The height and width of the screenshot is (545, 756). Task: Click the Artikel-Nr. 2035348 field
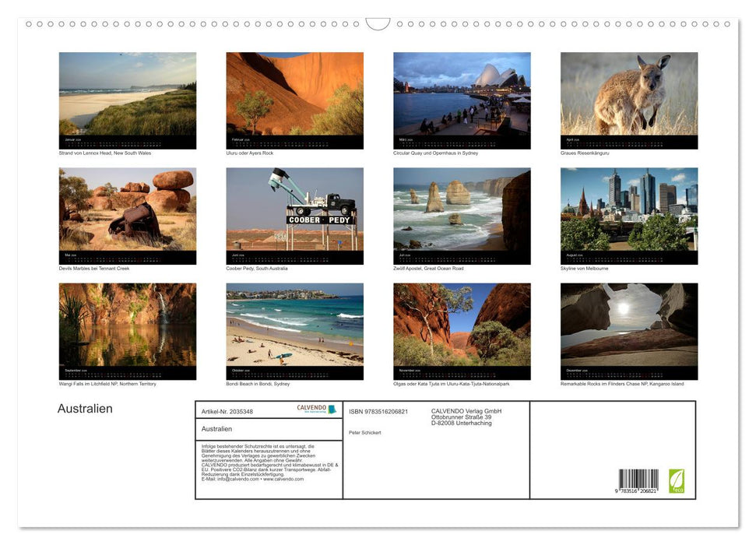coord(228,411)
